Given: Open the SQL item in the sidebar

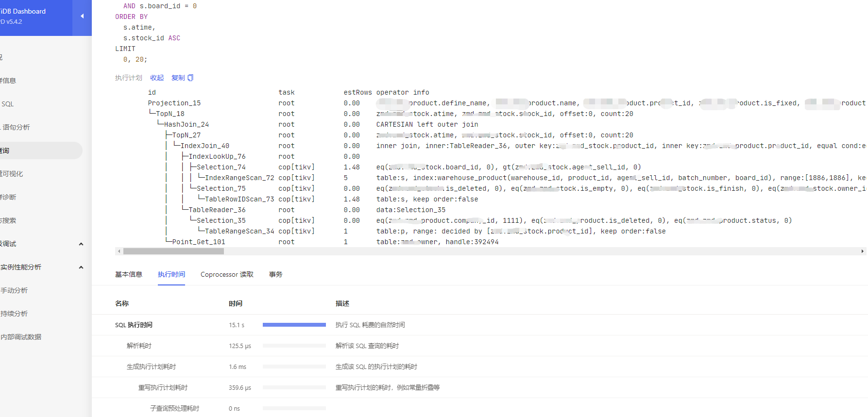Looking at the screenshot, I should click(x=7, y=104).
